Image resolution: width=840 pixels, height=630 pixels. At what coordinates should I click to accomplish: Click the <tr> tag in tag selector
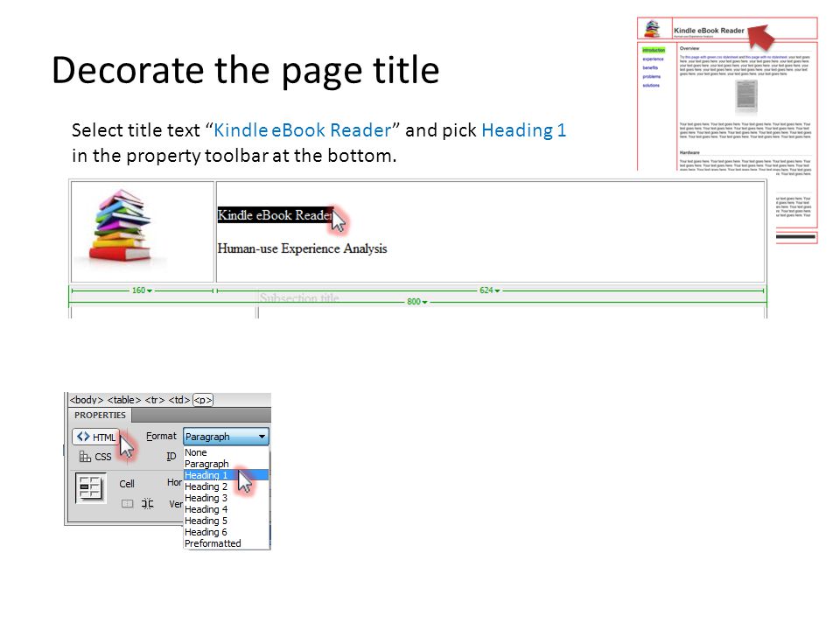[x=154, y=400]
